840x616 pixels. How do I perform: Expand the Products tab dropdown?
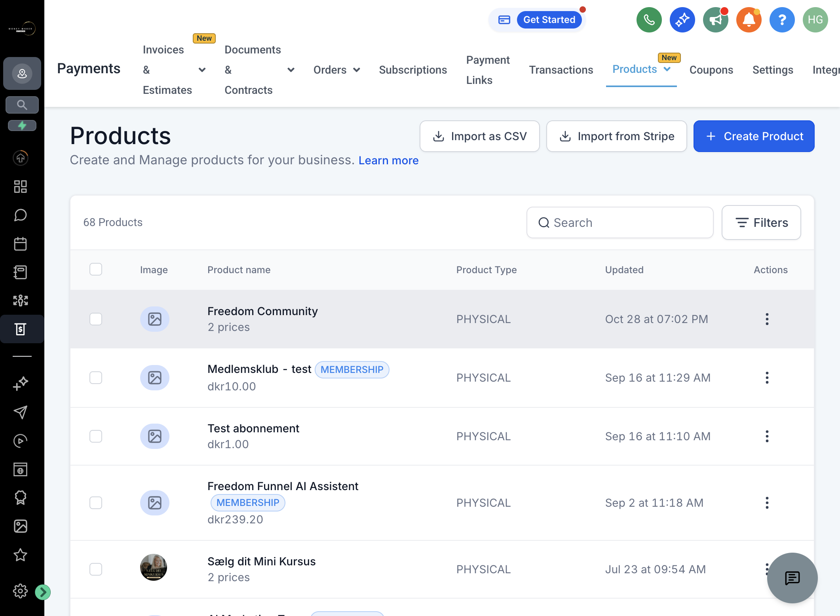[x=667, y=69]
